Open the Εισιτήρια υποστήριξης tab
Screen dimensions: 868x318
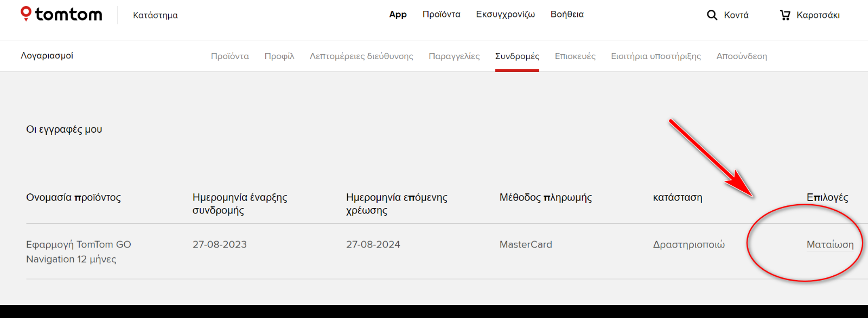(x=656, y=56)
